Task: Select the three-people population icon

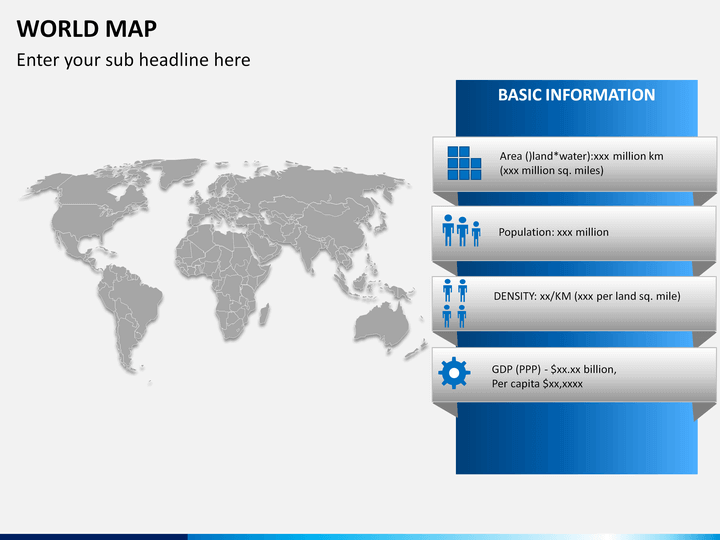Action: [x=461, y=231]
